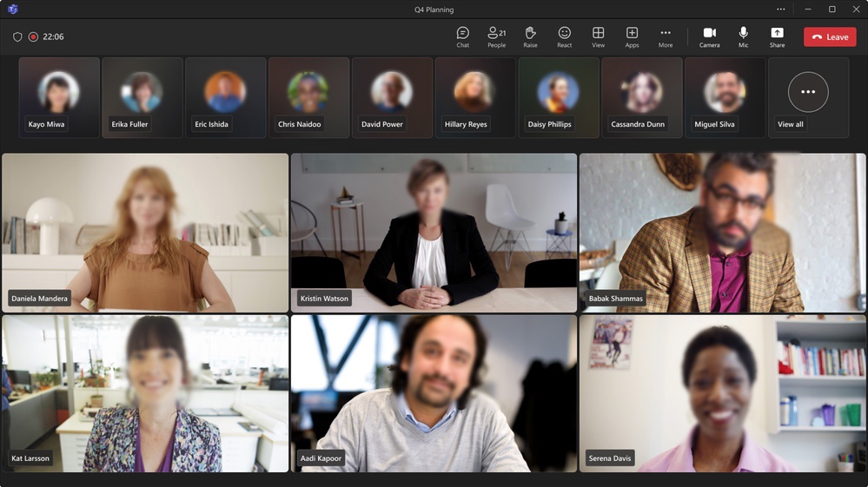Click the Teams logo in title bar

tap(13, 10)
